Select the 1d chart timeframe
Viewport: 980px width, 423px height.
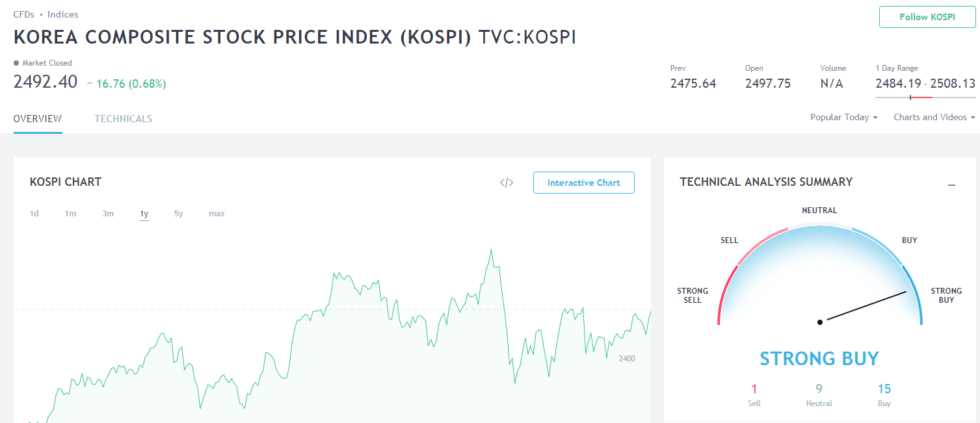(34, 214)
